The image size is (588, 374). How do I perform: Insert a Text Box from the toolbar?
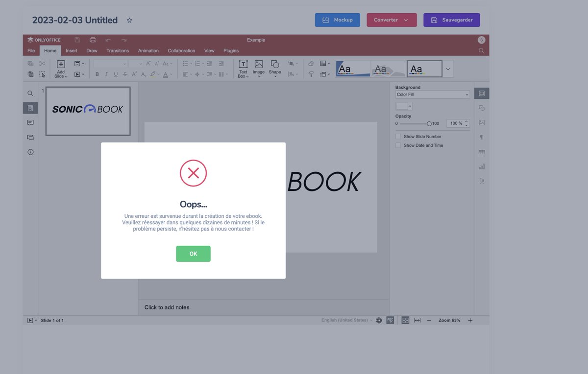[243, 69]
